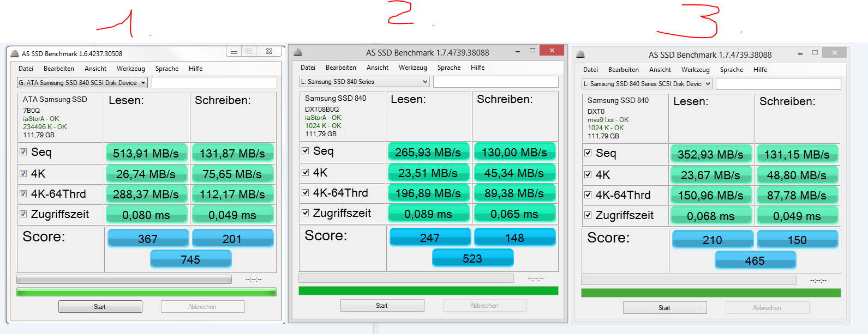Open Ansicht menu in the 1.6.4237 window
Viewport: 868px width, 334px height.
(95, 69)
